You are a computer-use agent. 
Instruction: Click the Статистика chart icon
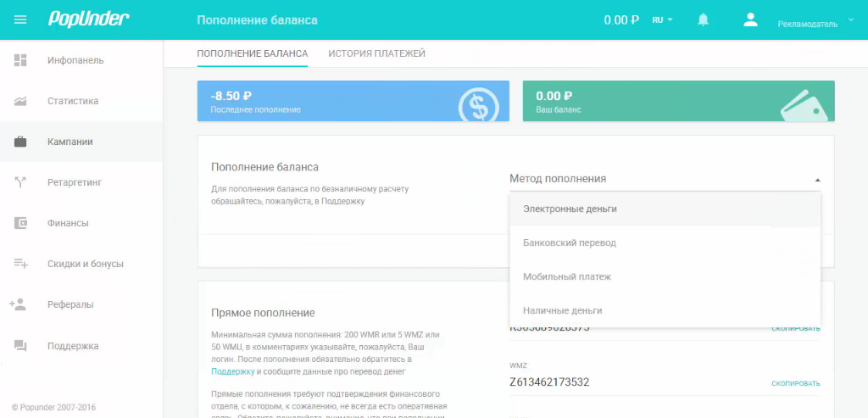[20, 101]
